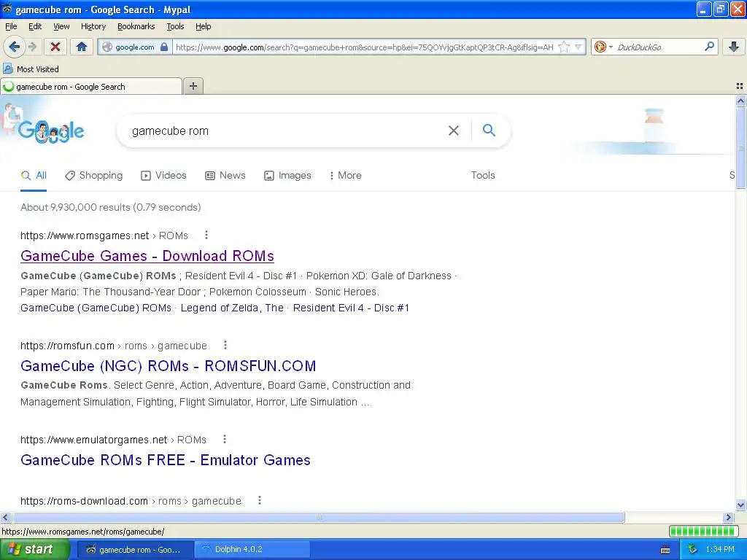The image size is (747, 560).
Task: Switch to Images results
Action: click(x=287, y=175)
